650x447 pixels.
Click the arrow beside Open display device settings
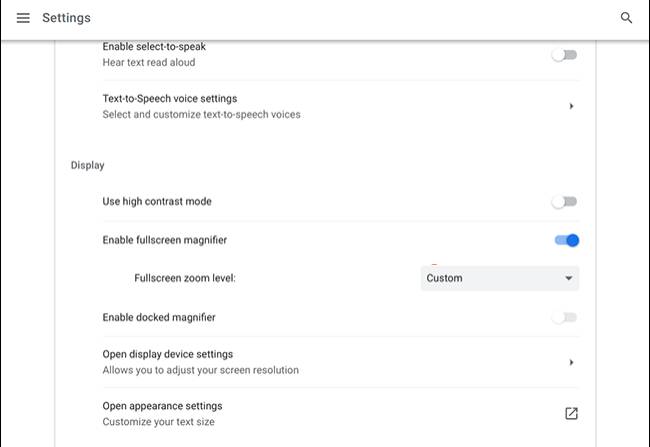571,362
